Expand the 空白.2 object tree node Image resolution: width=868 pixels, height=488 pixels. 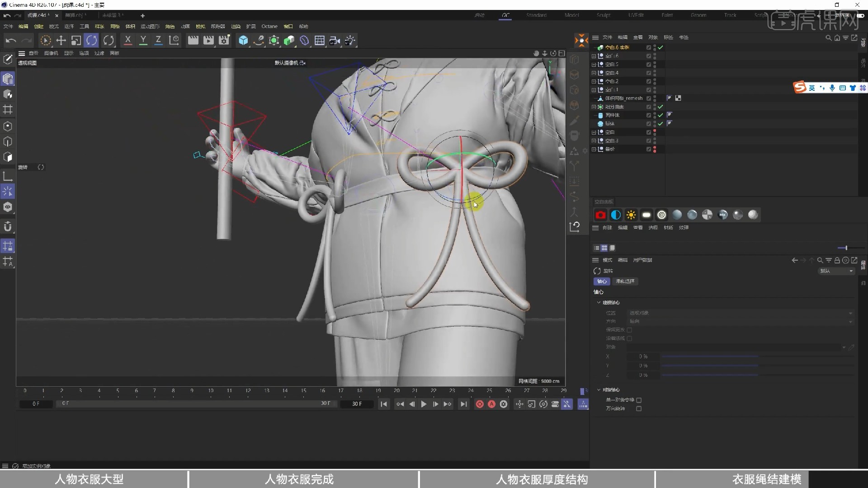click(x=594, y=82)
